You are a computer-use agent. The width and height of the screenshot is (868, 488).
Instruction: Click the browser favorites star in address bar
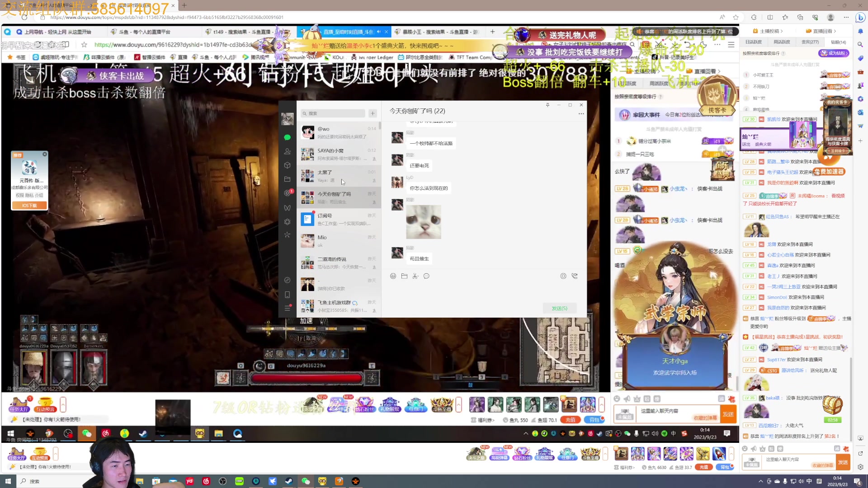[736, 17]
